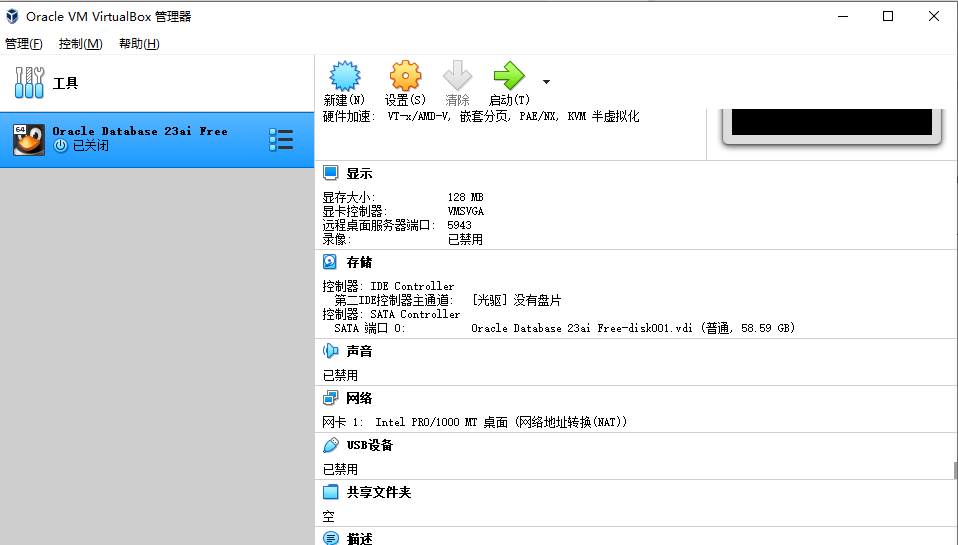Click the IDE Controller line
Screen dimensions: 958x545
(x=389, y=286)
